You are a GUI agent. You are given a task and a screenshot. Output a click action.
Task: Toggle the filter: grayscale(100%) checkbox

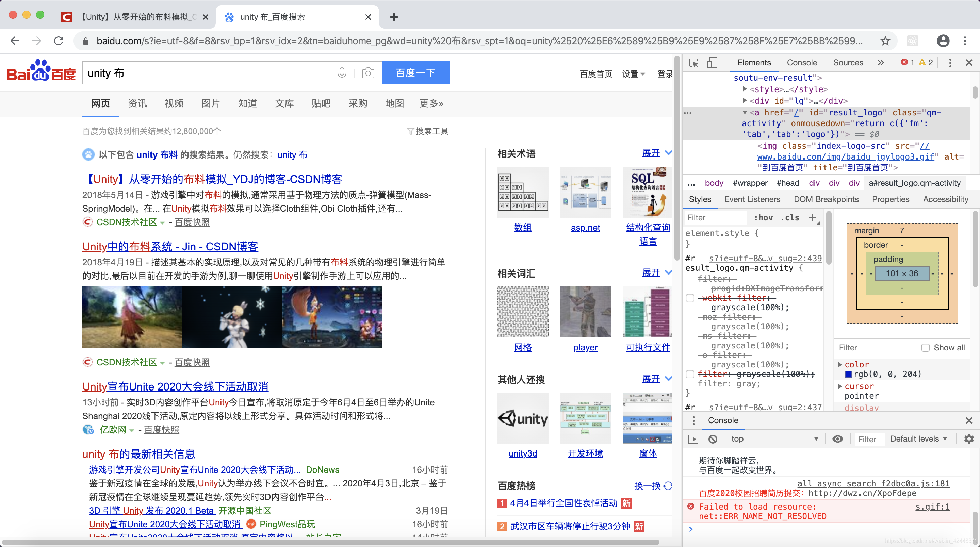(x=690, y=374)
